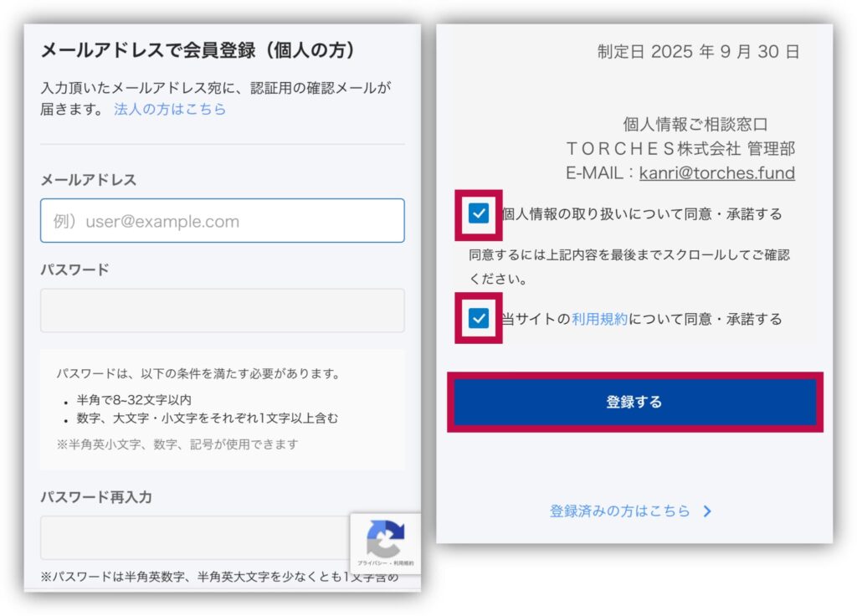Tick the 個人情報の取り扱い consent checkbox
This screenshot has height=616, width=857.
coord(479,213)
